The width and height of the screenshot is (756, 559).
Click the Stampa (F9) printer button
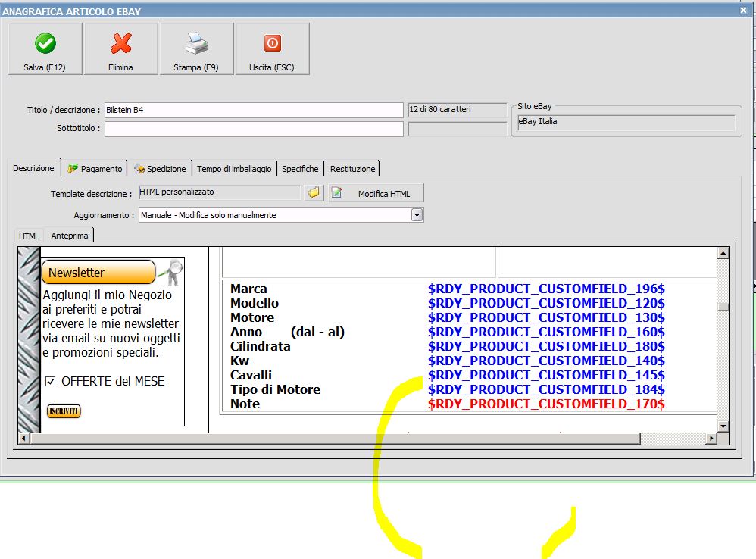pyautogui.click(x=196, y=49)
